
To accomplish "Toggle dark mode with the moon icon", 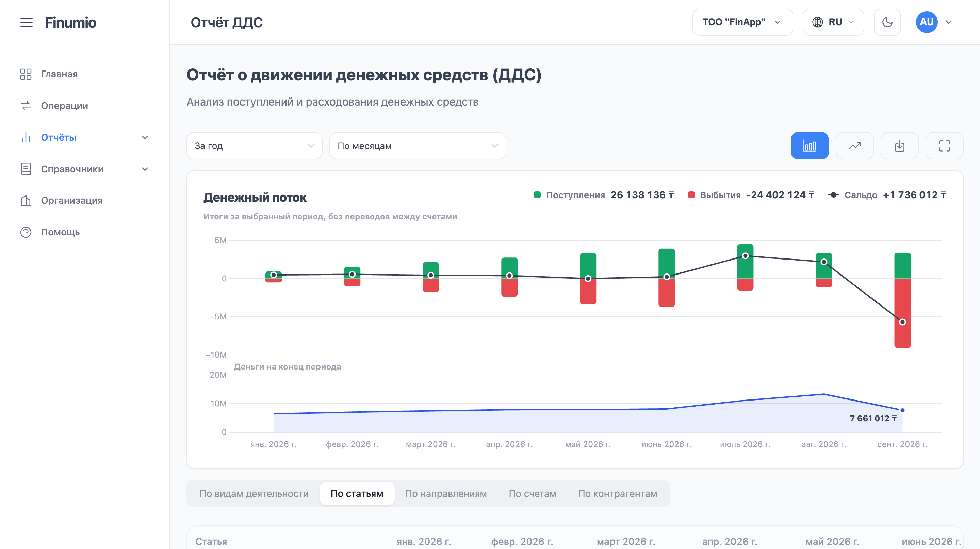I will pyautogui.click(x=887, y=22).
